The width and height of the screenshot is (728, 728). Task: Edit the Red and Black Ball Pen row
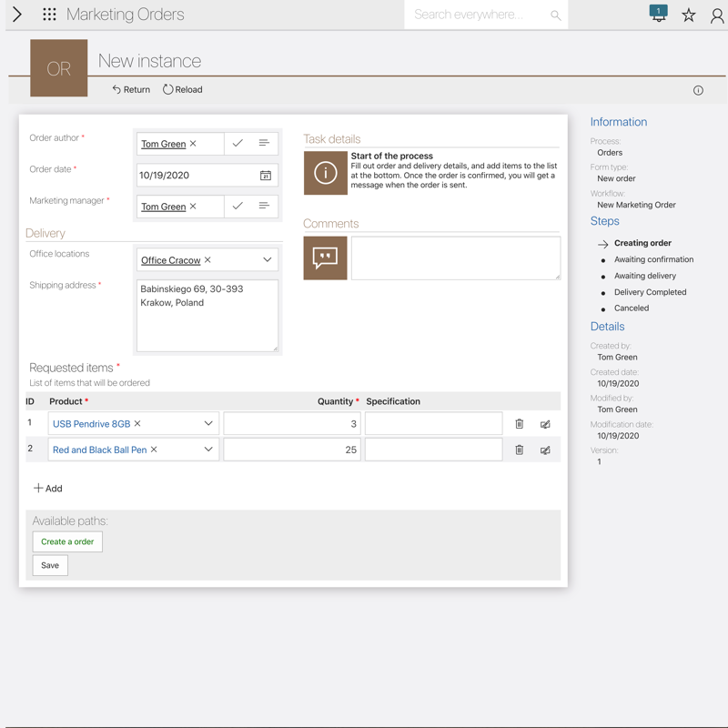[x=545, y=450]
